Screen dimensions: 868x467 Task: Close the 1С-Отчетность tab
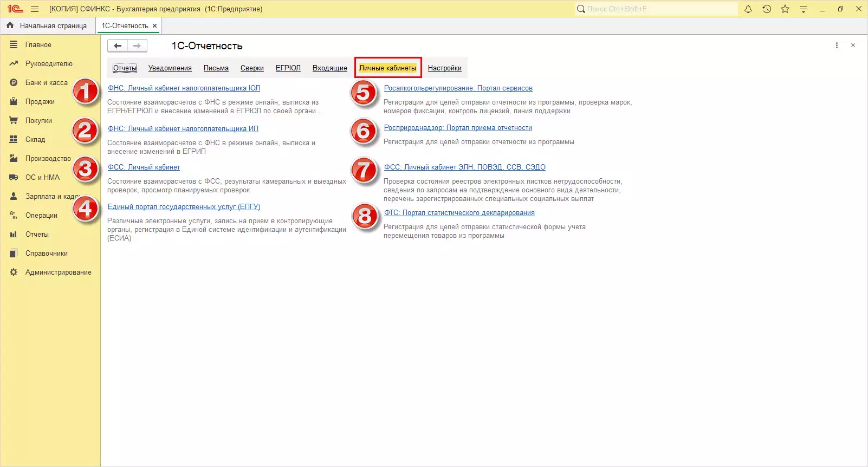[x=154, y=25]
